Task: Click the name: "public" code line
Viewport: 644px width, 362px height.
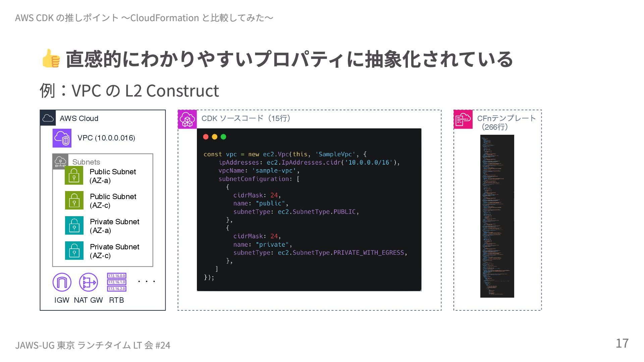Action: (261, 203)
